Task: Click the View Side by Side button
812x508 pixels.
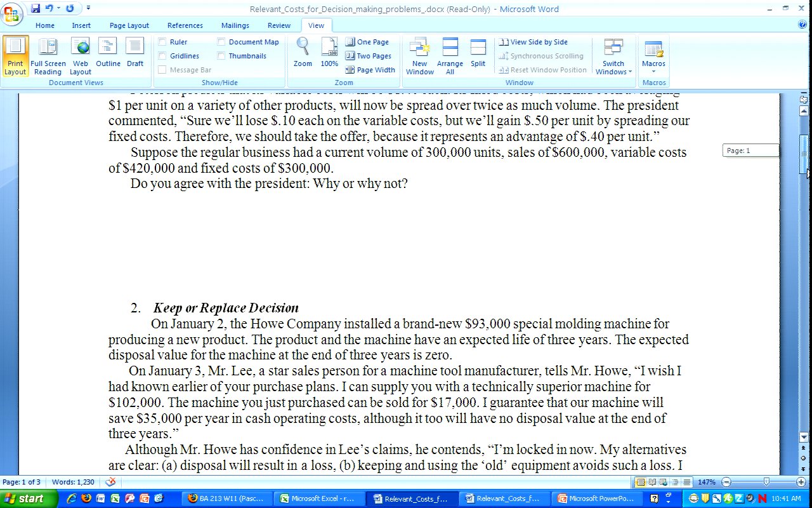Action: (x=534, y=42)
